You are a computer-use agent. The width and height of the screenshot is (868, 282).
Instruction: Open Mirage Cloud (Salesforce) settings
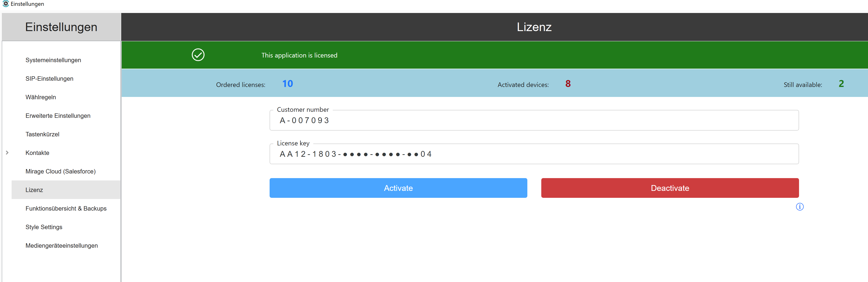[61, 171]
